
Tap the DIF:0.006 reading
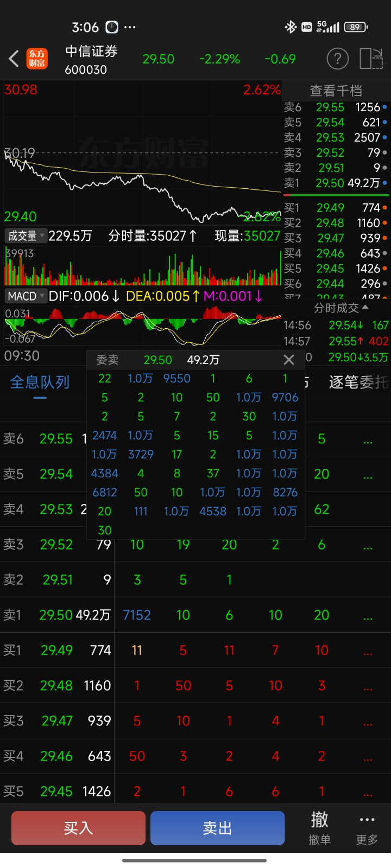point(84,296)
